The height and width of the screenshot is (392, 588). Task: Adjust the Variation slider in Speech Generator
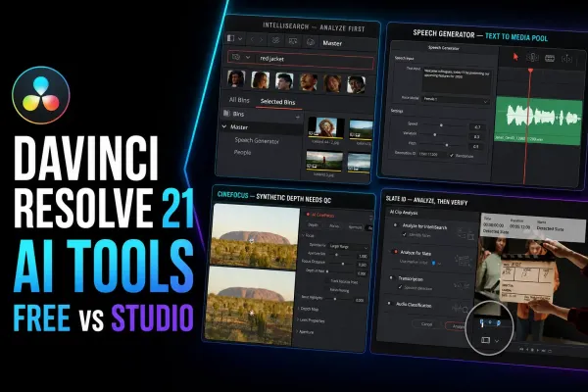tap(435, 134)
